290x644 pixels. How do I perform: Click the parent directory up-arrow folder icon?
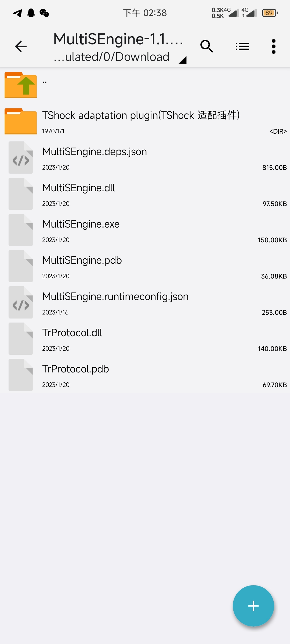tap(20, 85)
